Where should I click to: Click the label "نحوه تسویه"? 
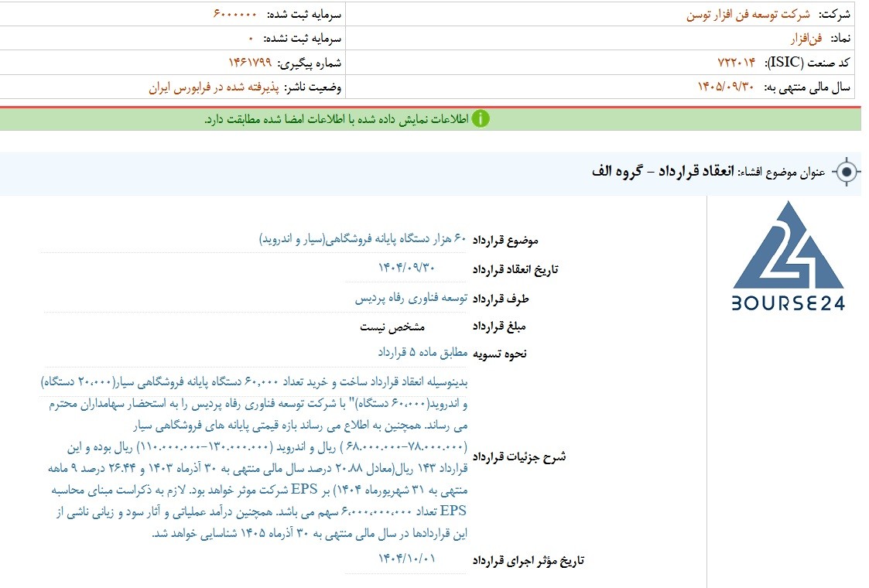[x=499, y=354]
